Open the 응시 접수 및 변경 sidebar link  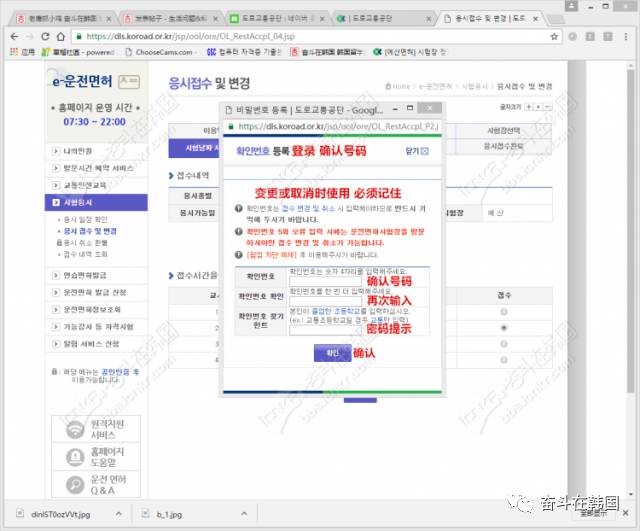90,231
